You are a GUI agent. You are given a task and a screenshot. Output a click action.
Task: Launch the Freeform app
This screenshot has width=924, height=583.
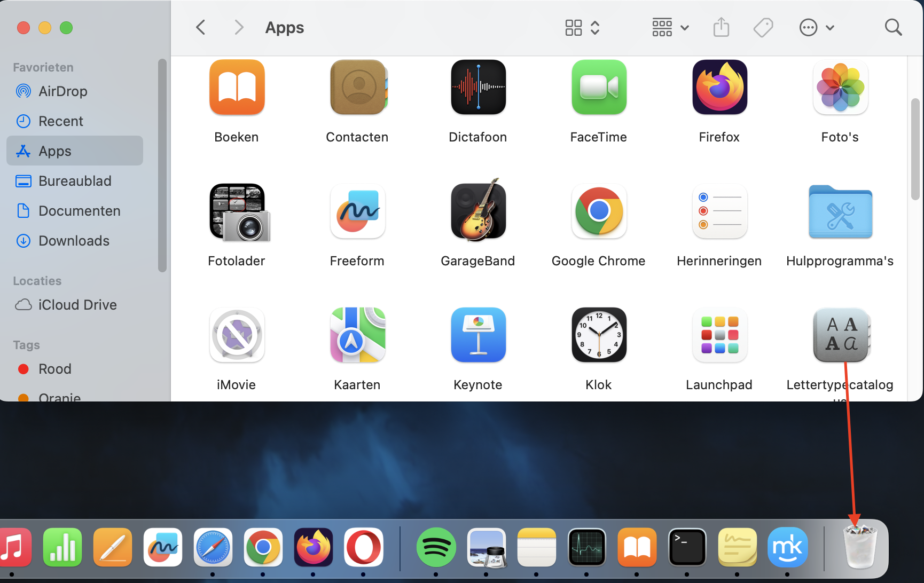click(x=357, y=211)
